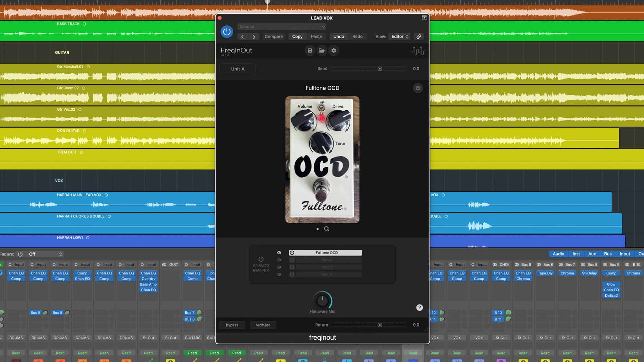Toggle the Mid/Side button
This screenshot has height=362, width=644.
pos(263,325)
